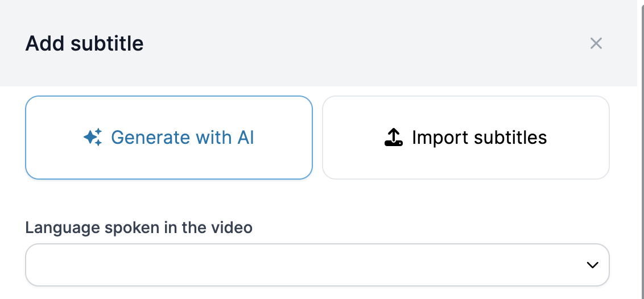This screenshot has width=644, height=299.
Task: Dismiss the dialog with the gray X
Action: [x=596, y=43]
